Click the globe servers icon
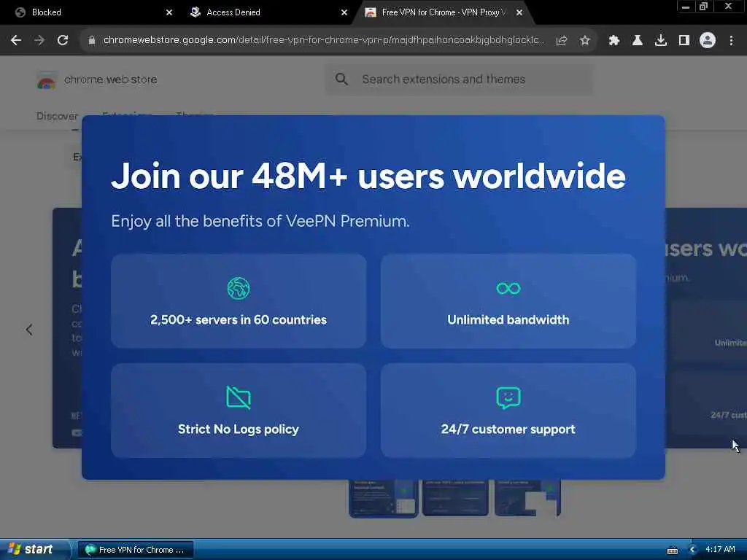747x560 pixels. (239, 288)
